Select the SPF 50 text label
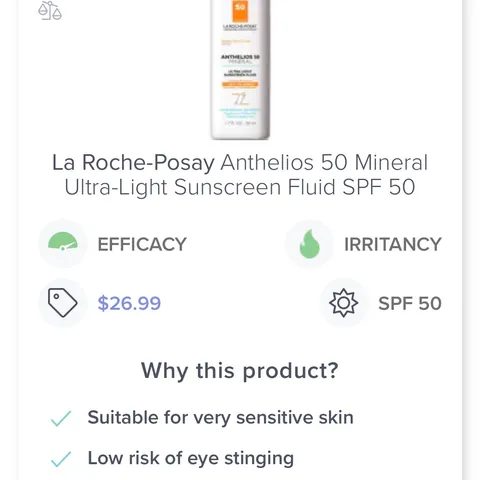The width and height of the screenshot is (480, 480). click(x=410, y=303)
